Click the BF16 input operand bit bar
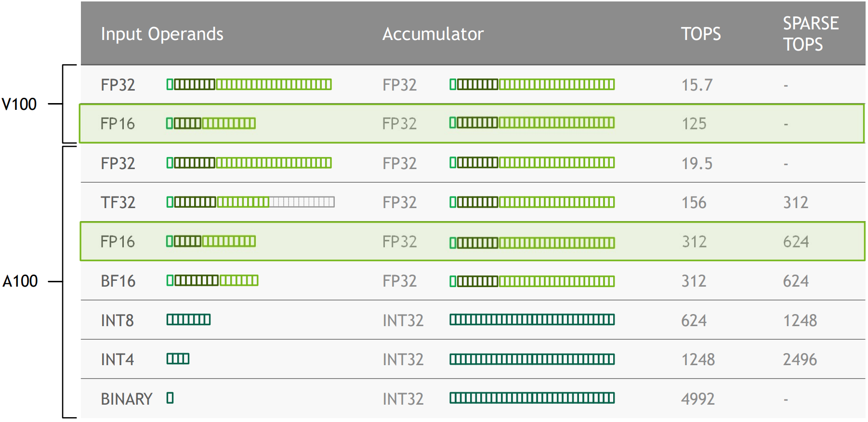The image size is (868, 422). [x=212, y=280]
